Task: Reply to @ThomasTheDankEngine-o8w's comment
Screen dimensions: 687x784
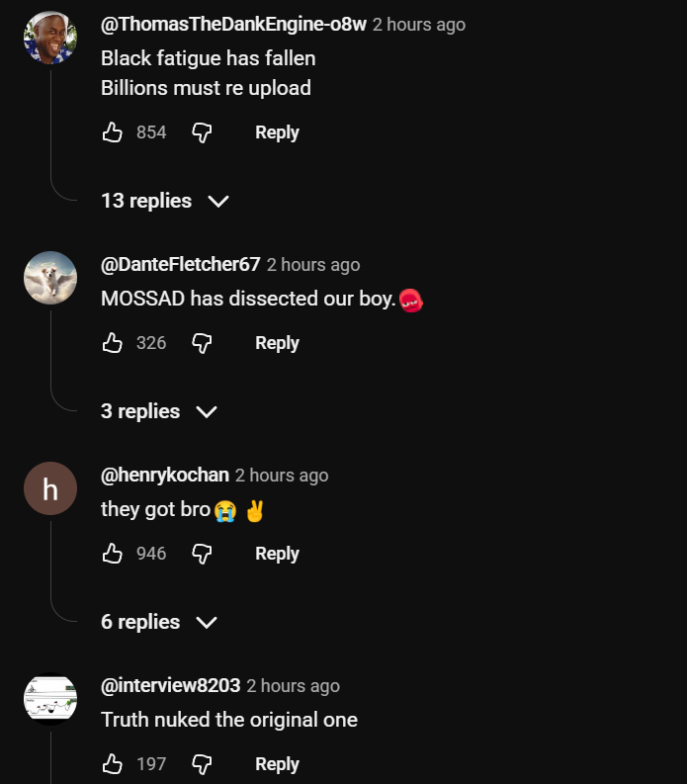Action: 277,132
